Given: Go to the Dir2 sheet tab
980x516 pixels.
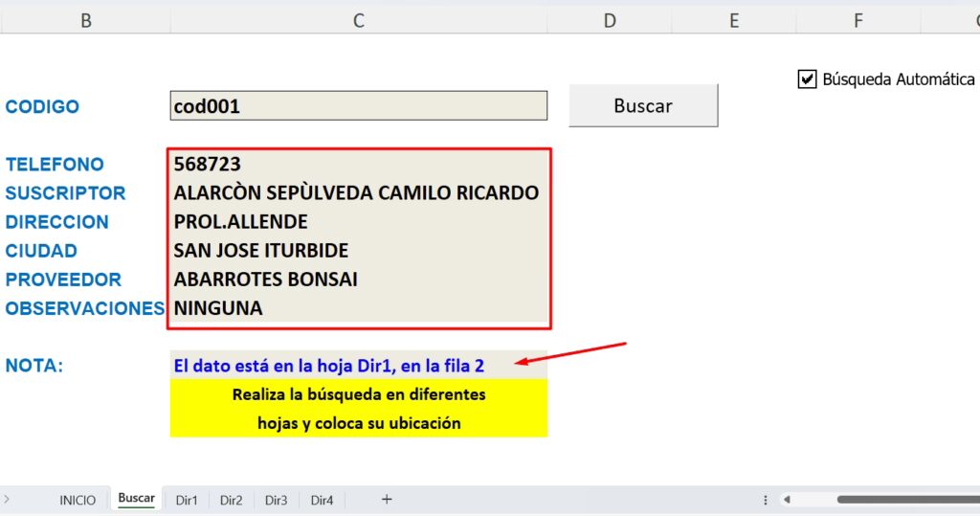Looking at the screenshot, I should tap(232, 500).
